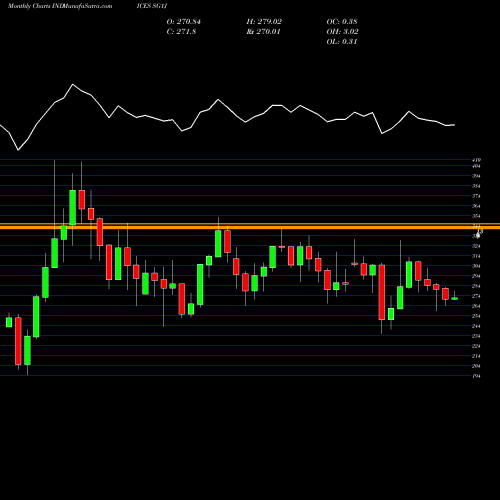Screen dimensions: 500x500
Task: Click the '354' price axis label
Action: coord(476,216)
